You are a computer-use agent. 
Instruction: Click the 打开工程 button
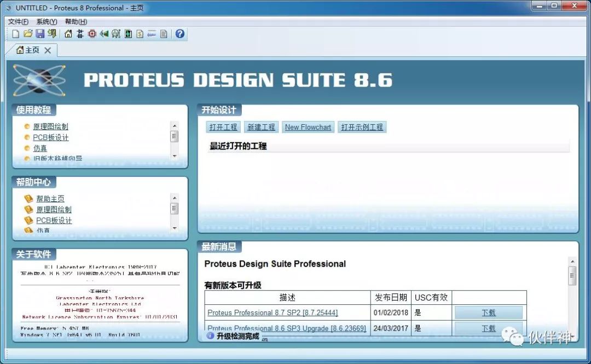[223, 127]
